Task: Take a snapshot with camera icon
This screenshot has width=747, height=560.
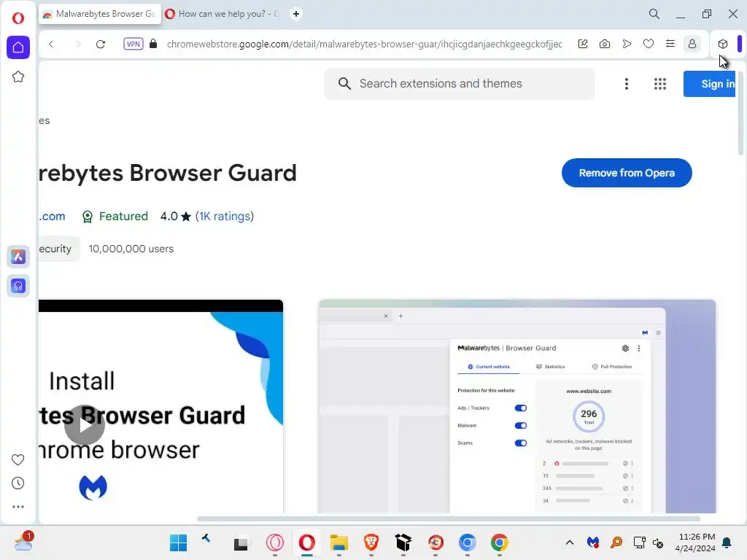Action: coord(605,44)
